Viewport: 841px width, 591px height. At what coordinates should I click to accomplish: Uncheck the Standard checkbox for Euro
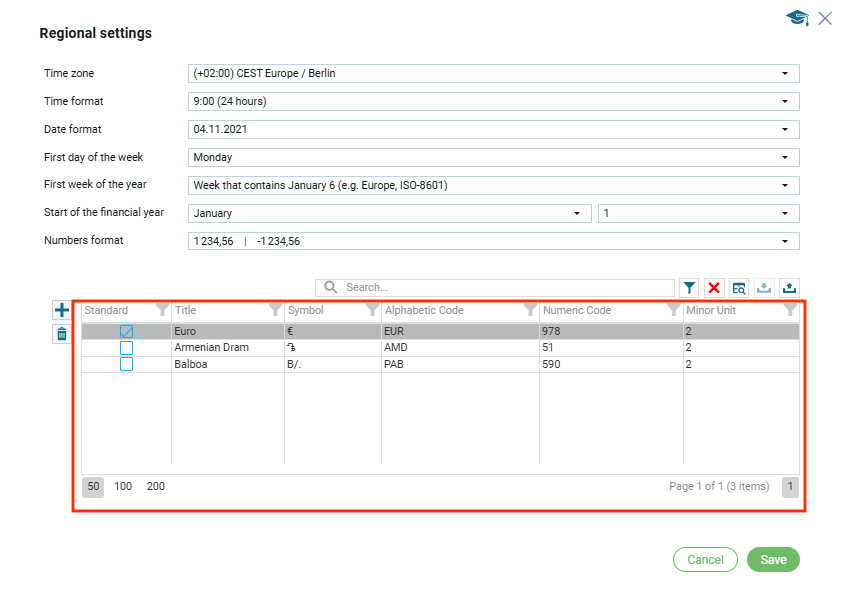click(x=127, y=331)
